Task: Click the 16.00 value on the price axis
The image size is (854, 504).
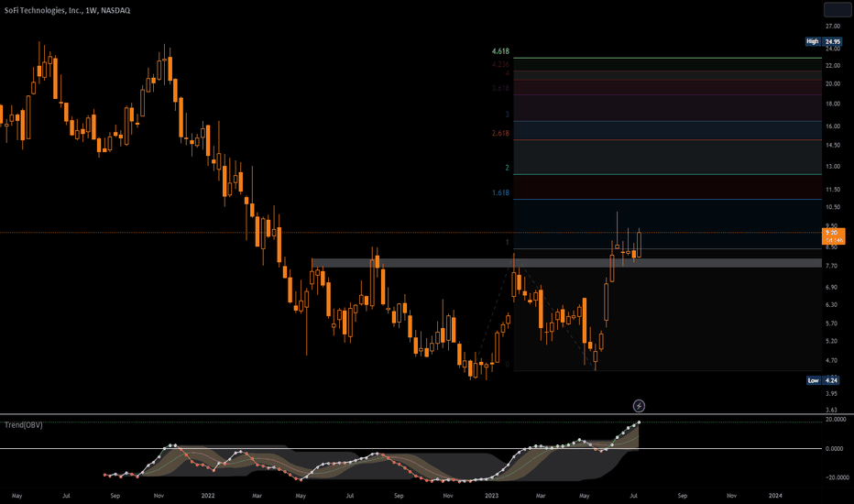Action: [833, 126]
